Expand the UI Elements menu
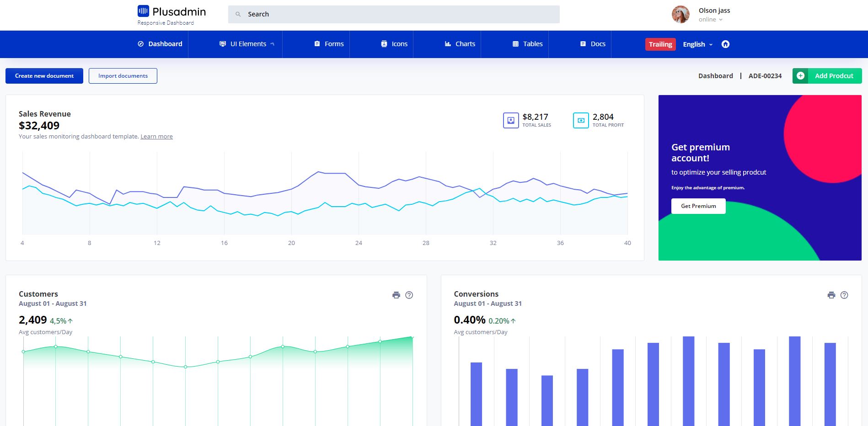The width and height of the screenshot is (868, 426). point(247,44)
